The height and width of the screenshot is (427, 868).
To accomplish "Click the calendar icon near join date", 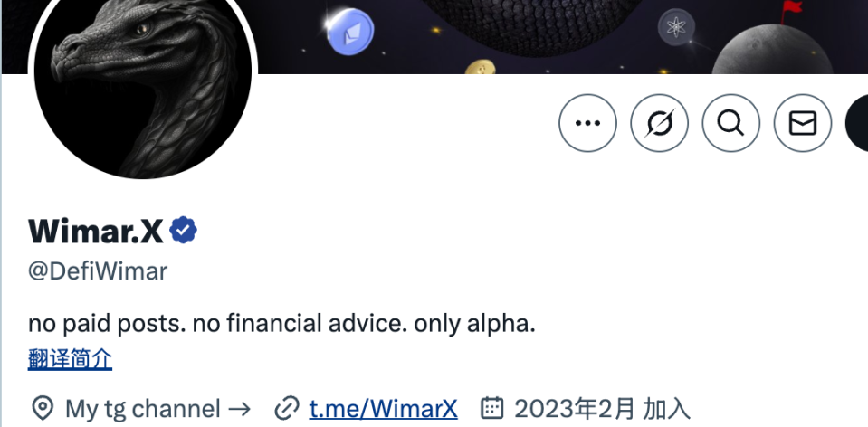I will point(491,408).
